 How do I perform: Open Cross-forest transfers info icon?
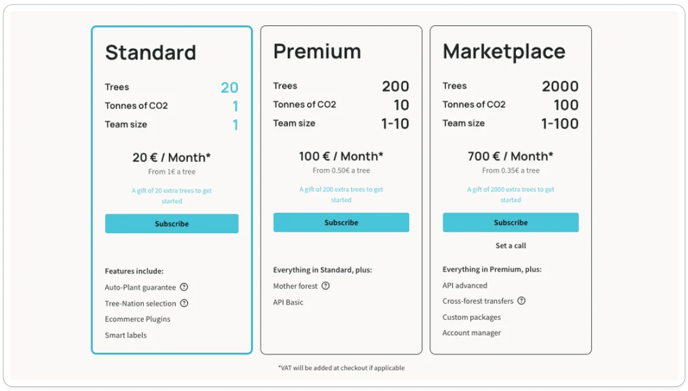(x=521, y=301)
